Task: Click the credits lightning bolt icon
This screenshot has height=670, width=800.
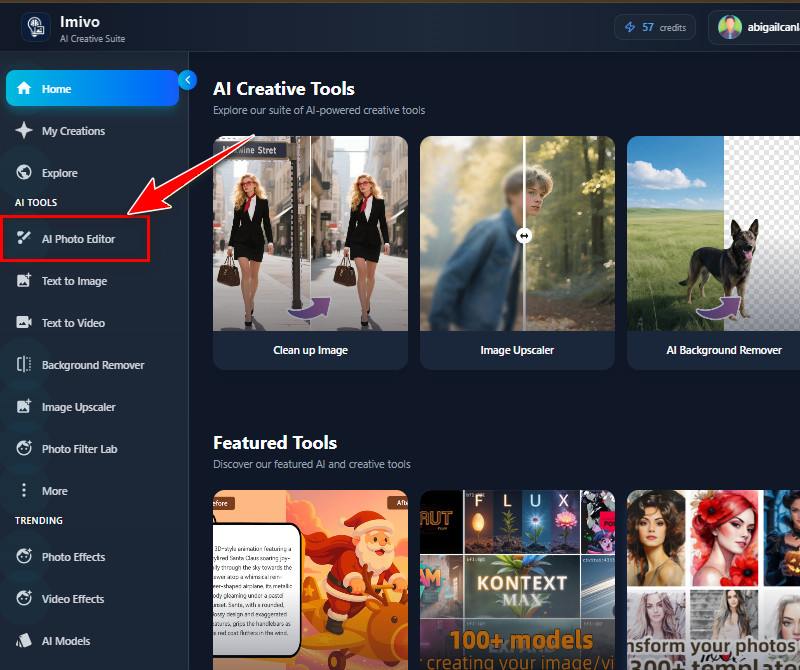Action: click(x=630, y=27)
